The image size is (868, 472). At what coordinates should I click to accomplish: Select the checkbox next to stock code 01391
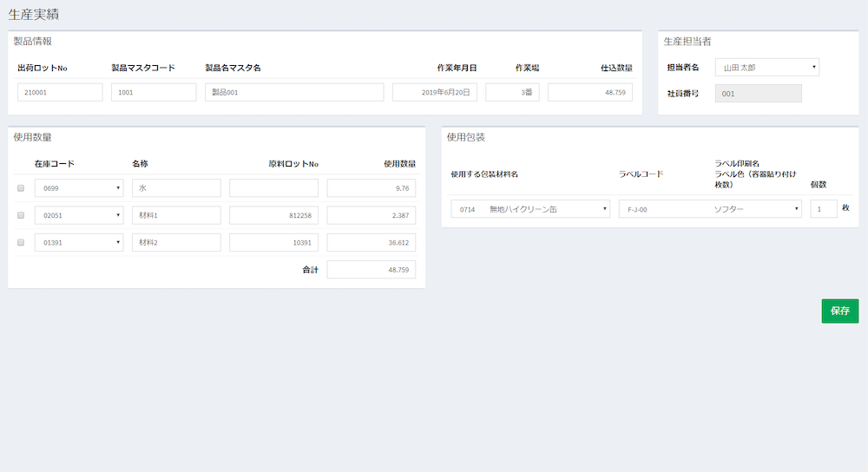[x=21, y=242]
